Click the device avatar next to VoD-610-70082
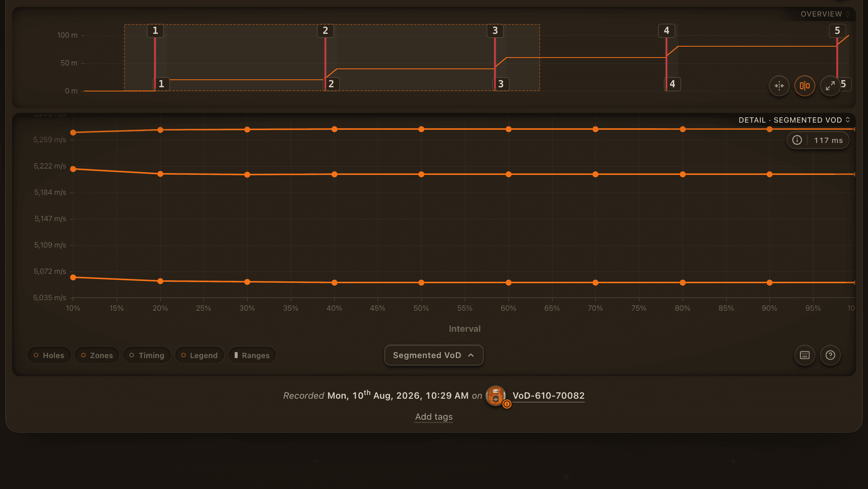Viewport: 868px width, 489px height. pos(496,395)
